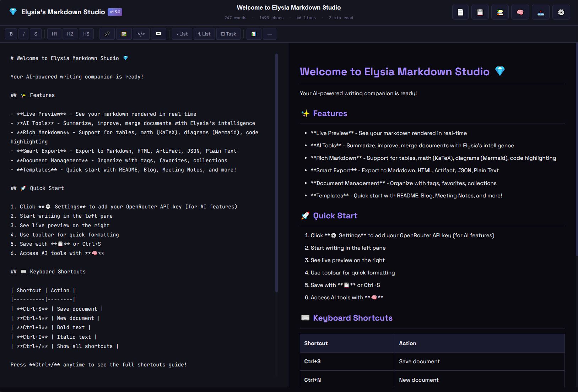This screenshot has width=578, height=392.
Task: Apply Heading 3 style
Action: click(86, 34)
